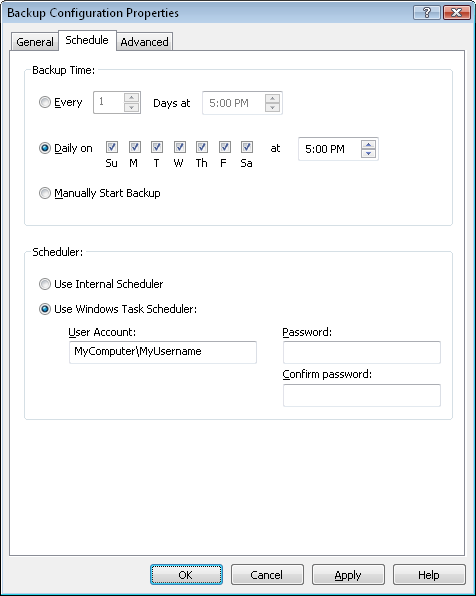
Task: Click the OK button
Action: point(186,574)
